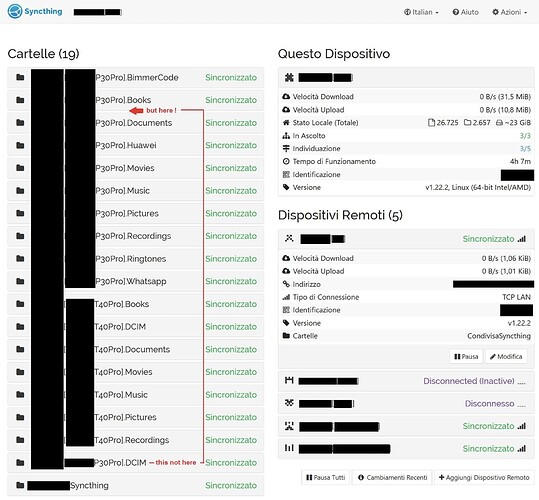Image resolution: width=539 pixels, height=500 pixels.
Task: Open the Aiuto help menu
Action: click(465, 12)
